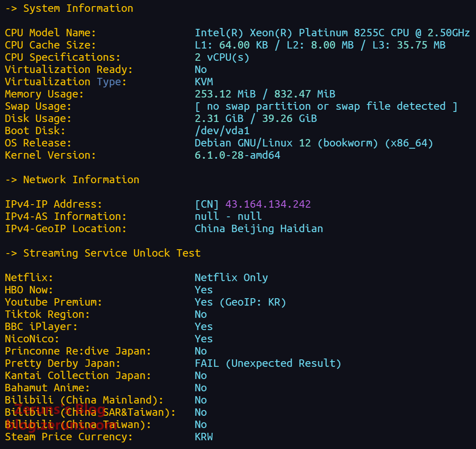476x449 pixels.
Task: Click the no swap partition message
Action: (326, 106)
